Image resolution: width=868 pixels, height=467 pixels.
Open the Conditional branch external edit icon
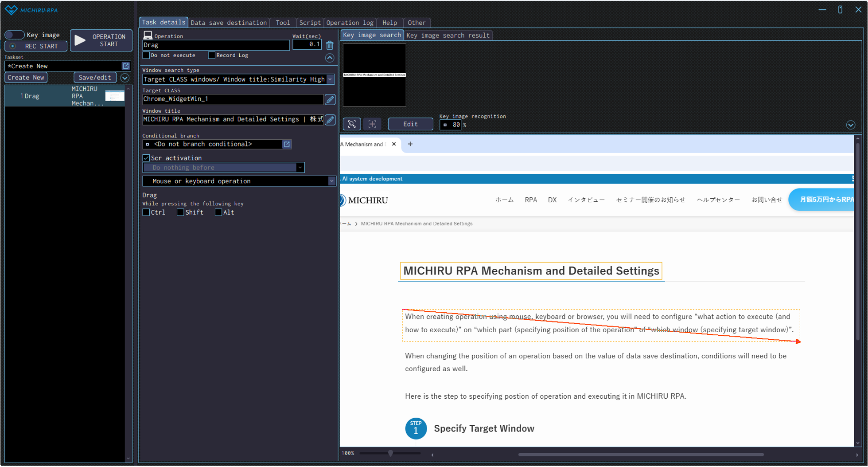coord(287,144)
